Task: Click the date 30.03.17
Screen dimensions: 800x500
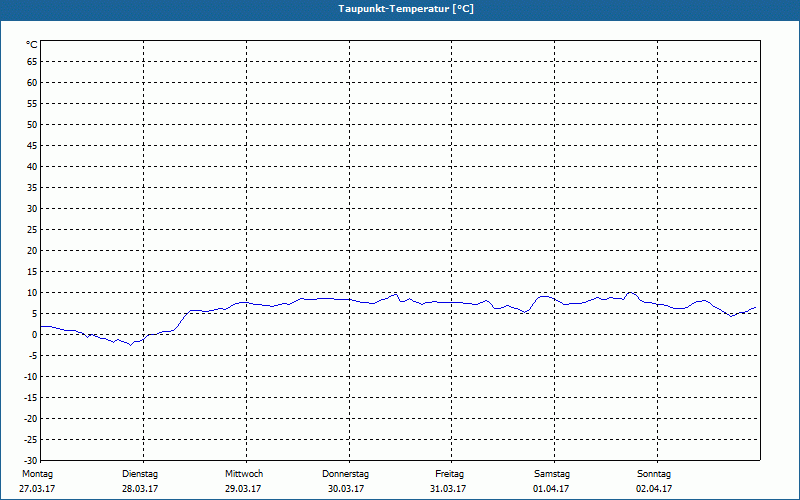Action: [x=346, y=489]
